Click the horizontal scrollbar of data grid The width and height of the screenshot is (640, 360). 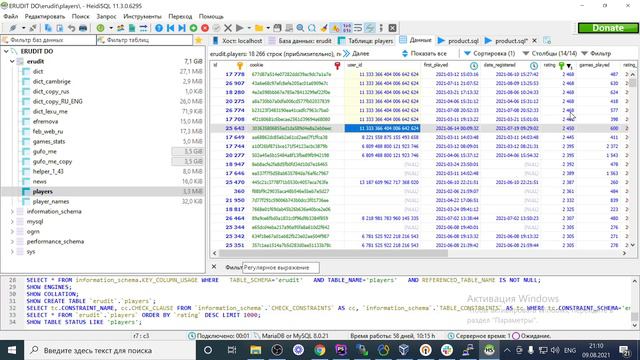tap(333, 253)
